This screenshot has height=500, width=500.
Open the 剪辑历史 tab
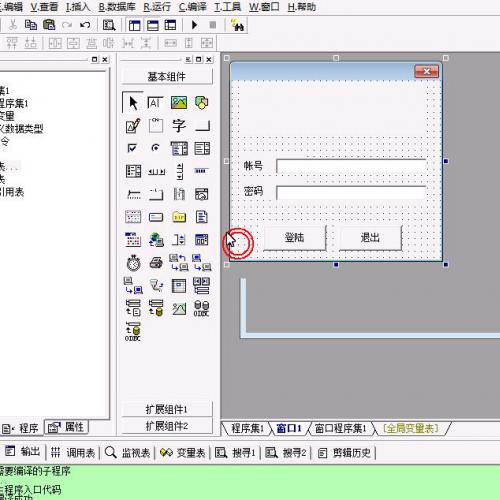click(x=344, y=452)
